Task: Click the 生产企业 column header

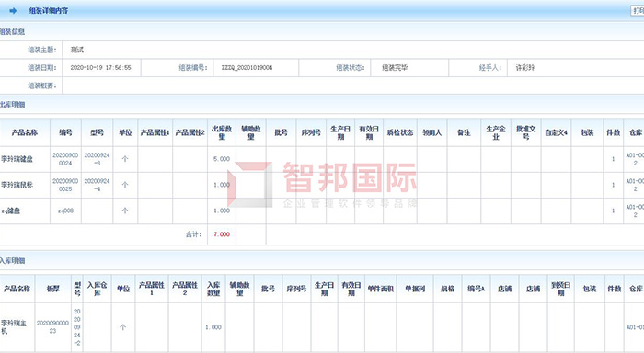Action: [496, 132]
